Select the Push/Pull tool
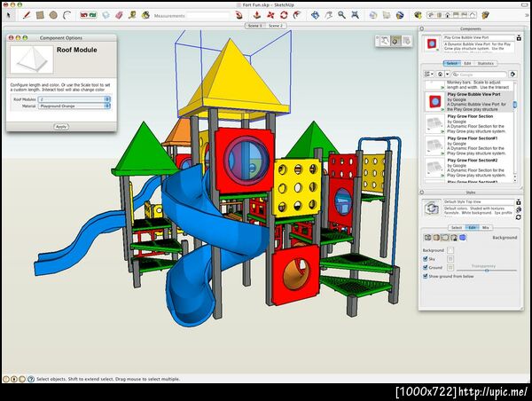Viewport: 532px width, 401px height. 257,15
